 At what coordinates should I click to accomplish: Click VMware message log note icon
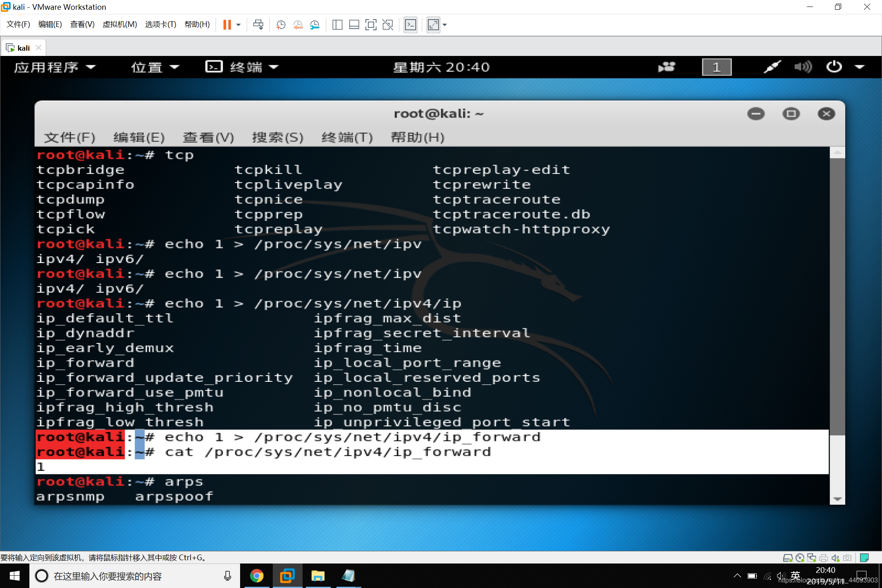864,558
